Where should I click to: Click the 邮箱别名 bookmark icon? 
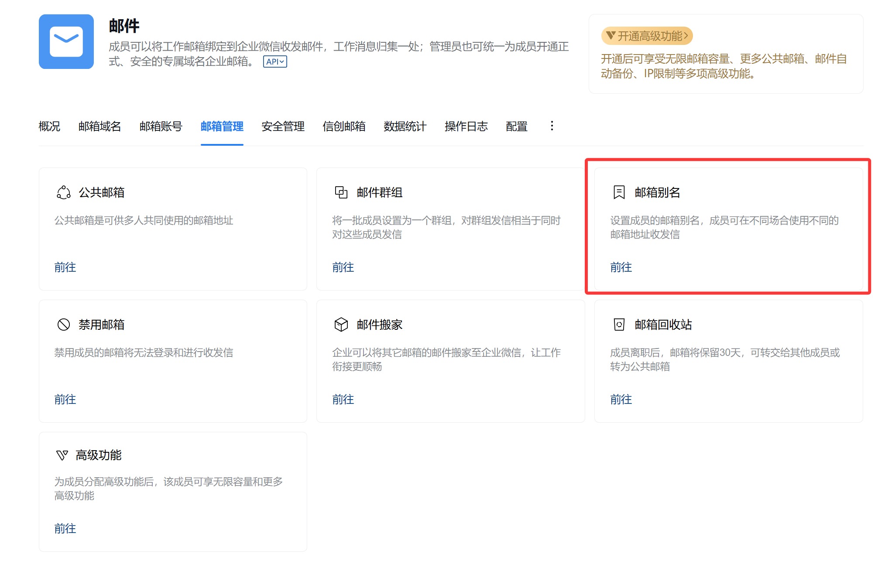(619, 192)
